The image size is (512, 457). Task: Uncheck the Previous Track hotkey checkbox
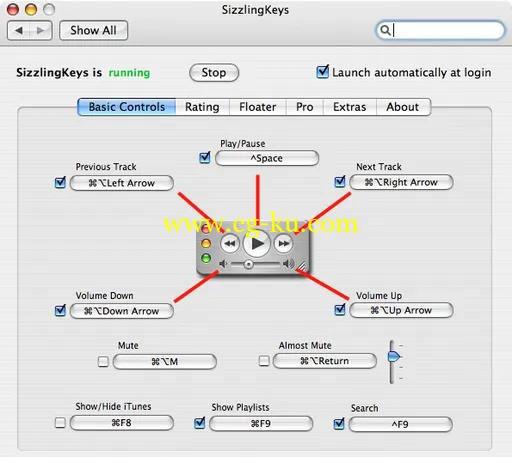pyautogui.click(x=60, y=182)
